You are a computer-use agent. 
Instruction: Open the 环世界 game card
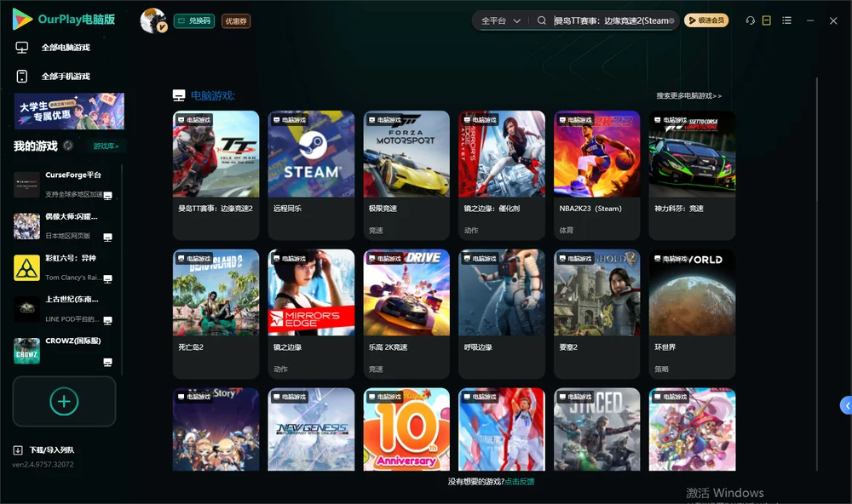point(692,314)
